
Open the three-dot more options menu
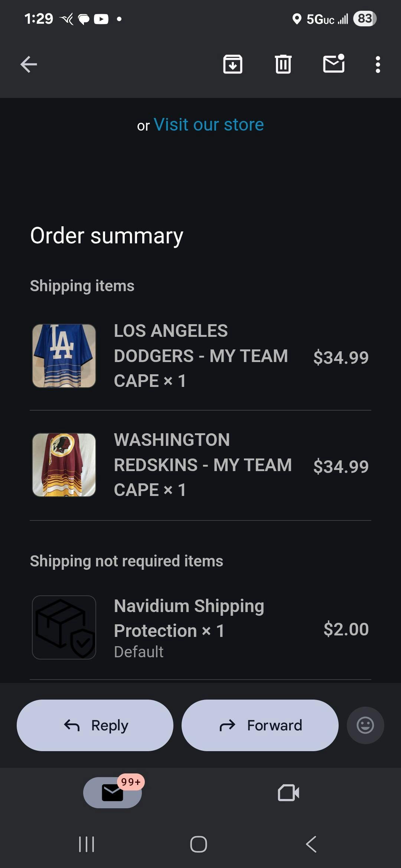[378, 65]
